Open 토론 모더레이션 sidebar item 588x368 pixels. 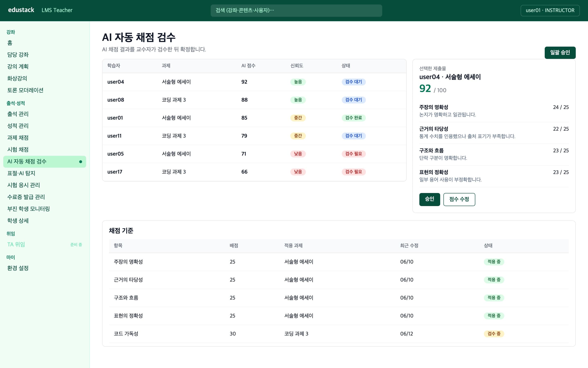click(x=45, y=90)
